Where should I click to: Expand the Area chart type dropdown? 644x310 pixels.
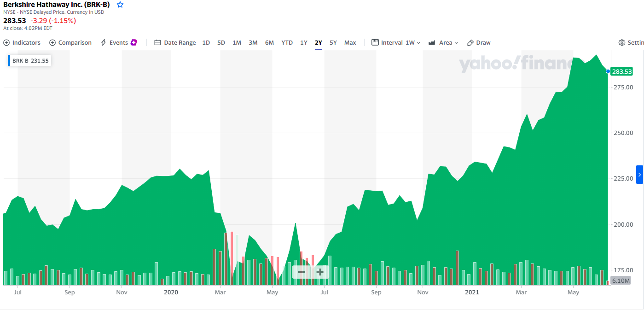443,42
